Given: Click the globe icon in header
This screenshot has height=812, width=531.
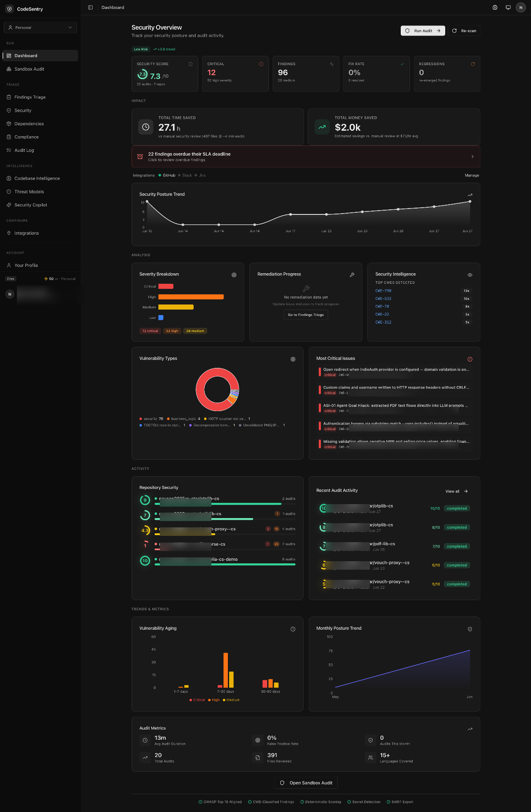Looking at the screenshot, I should coord(495,8).
